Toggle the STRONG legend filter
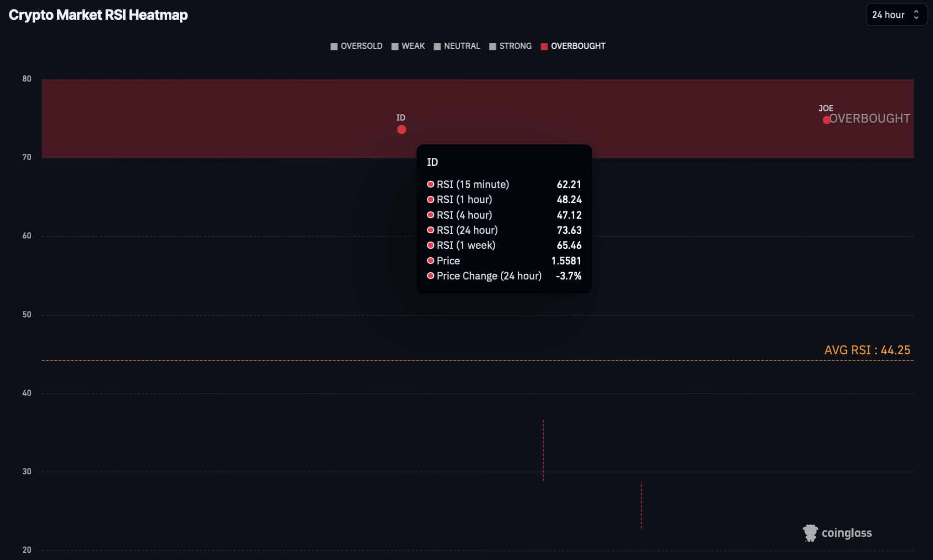This screenshot has height=560, width=933. [511, 46]
